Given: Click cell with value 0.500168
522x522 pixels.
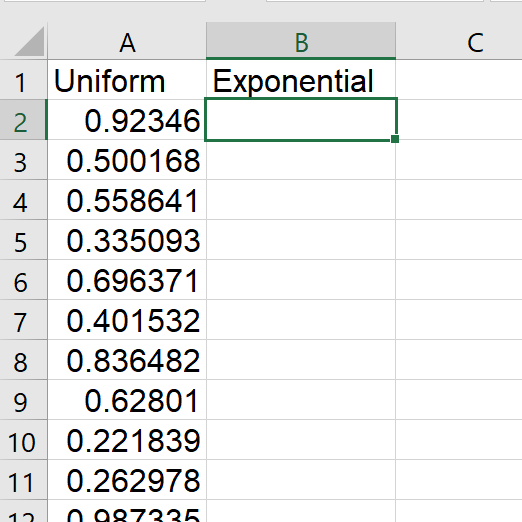Looking at the screenshot, I should click(127, 160).
